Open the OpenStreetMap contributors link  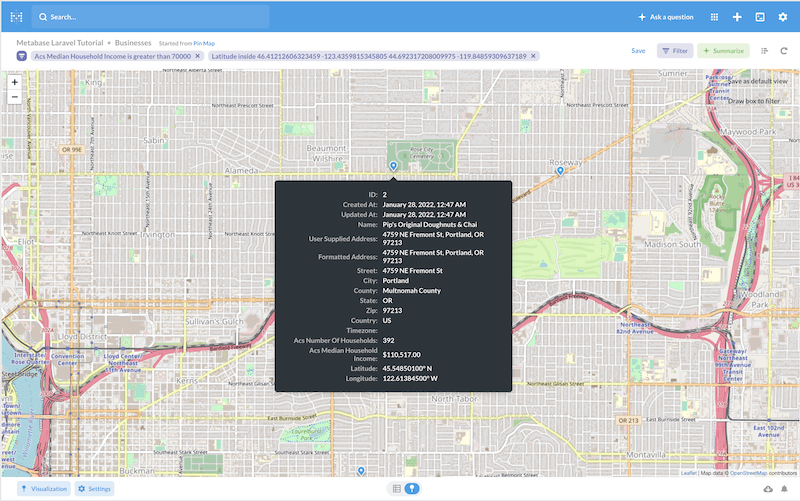748,473
